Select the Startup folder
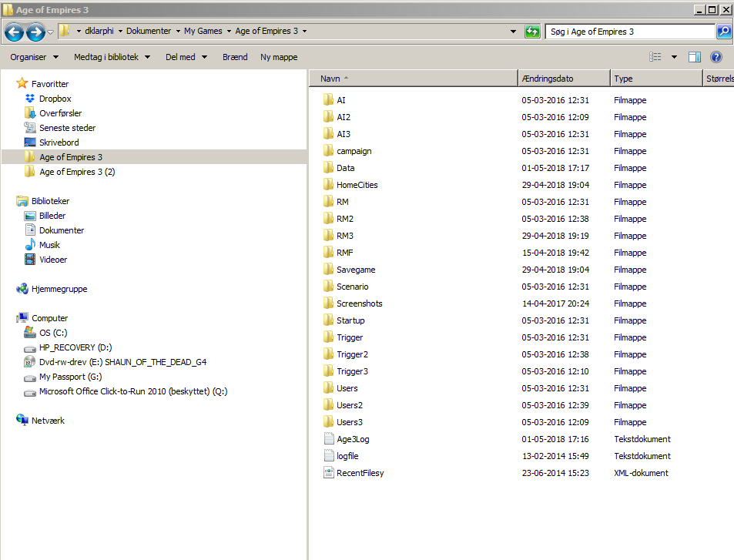This screenshot has height=560, width=734. pos(350,320)
